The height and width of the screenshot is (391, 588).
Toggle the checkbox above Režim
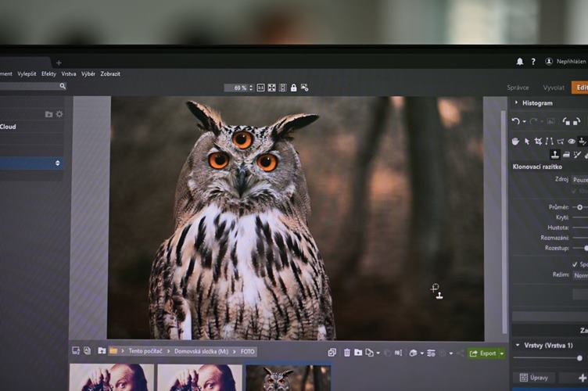(575, 264)
